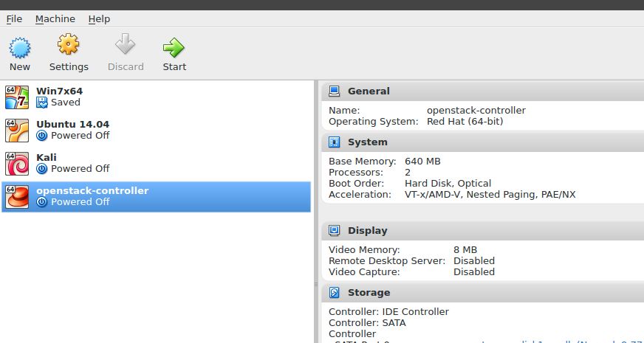Click Powered Off under Kali

coord(80,169)
